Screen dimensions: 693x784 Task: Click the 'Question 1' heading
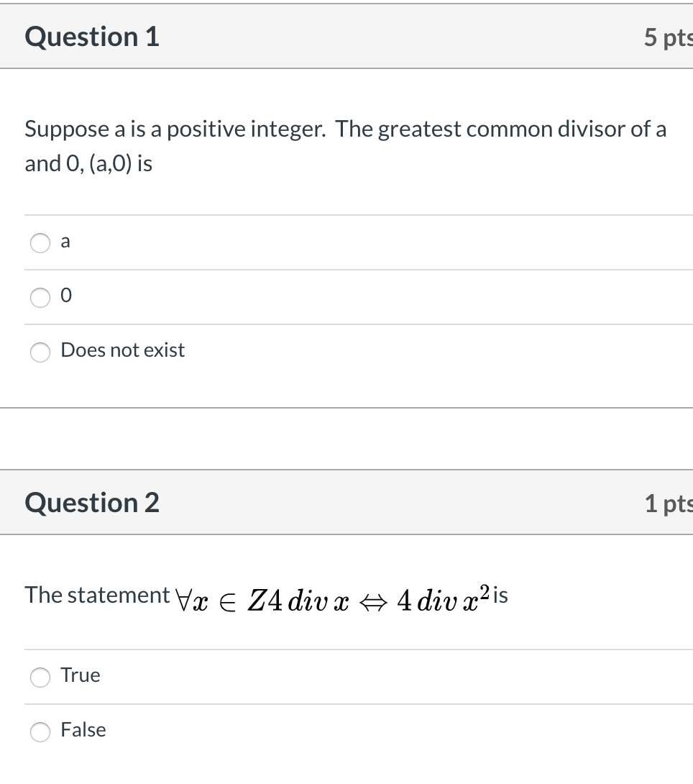coord(91,37)
